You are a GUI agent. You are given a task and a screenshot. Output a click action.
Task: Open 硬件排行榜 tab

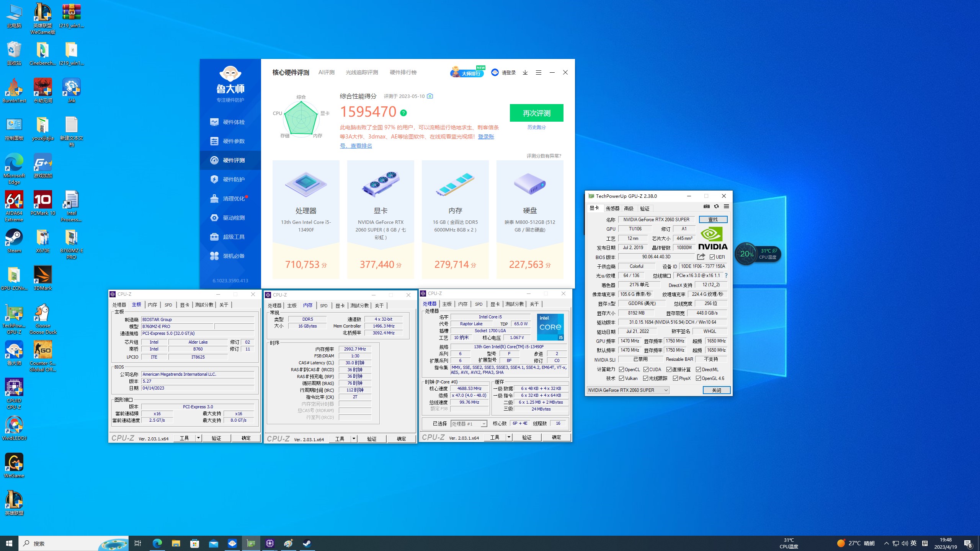coord(403,72)
